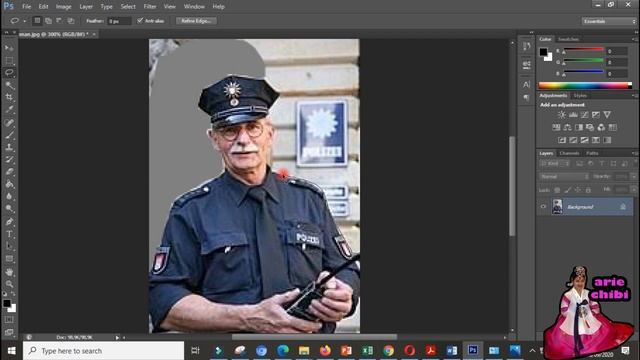Image resolution: width=640 pixels, height=360 pixels.
Task: Select the Zoom tool in toolbox
Action: click(x=9, y=284)
